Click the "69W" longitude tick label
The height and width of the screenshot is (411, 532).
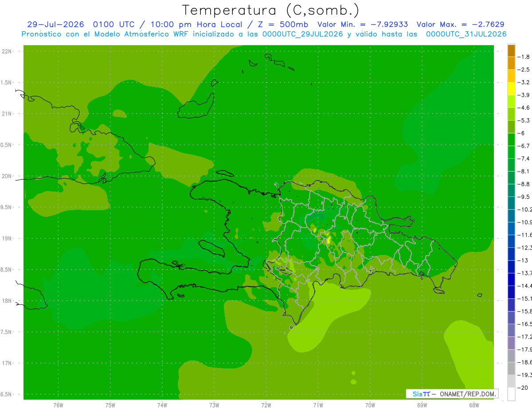click(422, 405)
